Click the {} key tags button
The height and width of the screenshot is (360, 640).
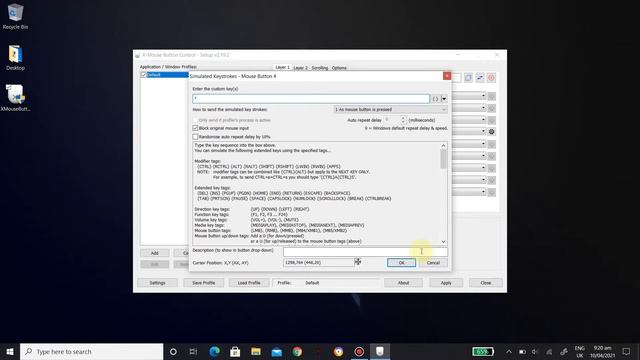[x=435, y=99]
